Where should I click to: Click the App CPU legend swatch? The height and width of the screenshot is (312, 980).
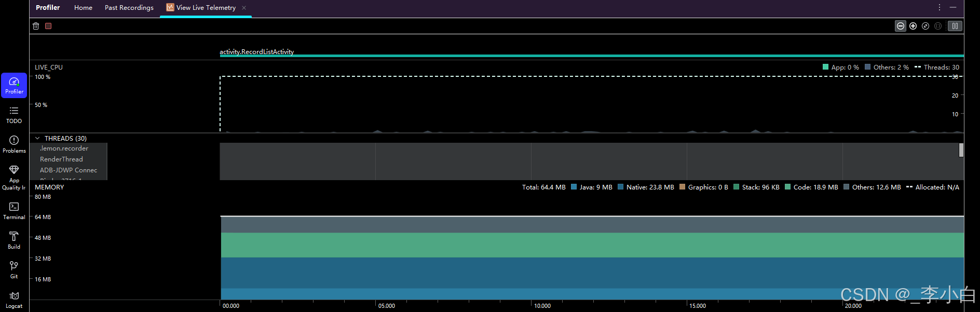pyautogui.click(x=825, y=67)
